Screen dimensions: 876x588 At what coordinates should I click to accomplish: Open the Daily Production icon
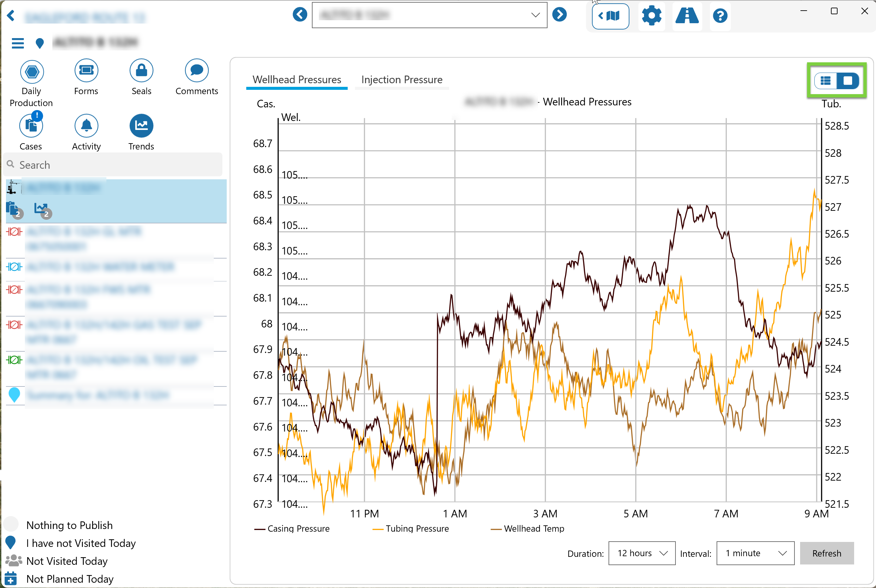(x=32, y=72)
